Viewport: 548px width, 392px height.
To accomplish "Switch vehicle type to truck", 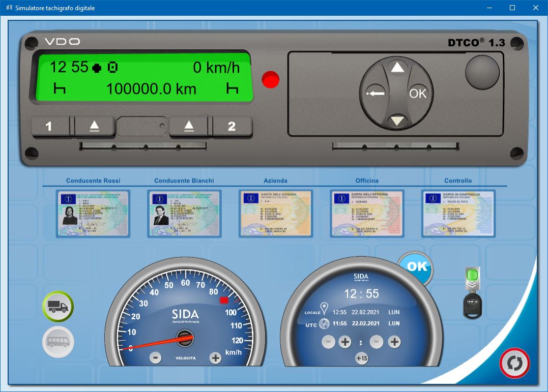I will (x=59, y=307).
